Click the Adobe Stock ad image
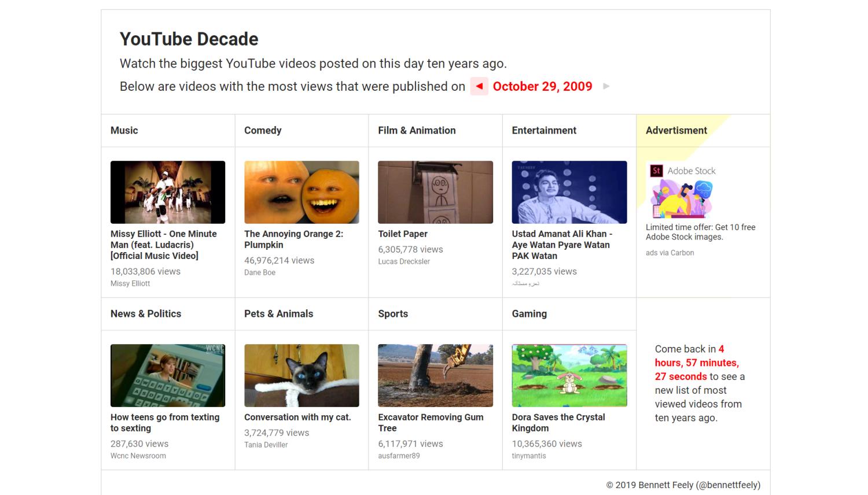This screenshot has width=868, height=495. point(683,191)
